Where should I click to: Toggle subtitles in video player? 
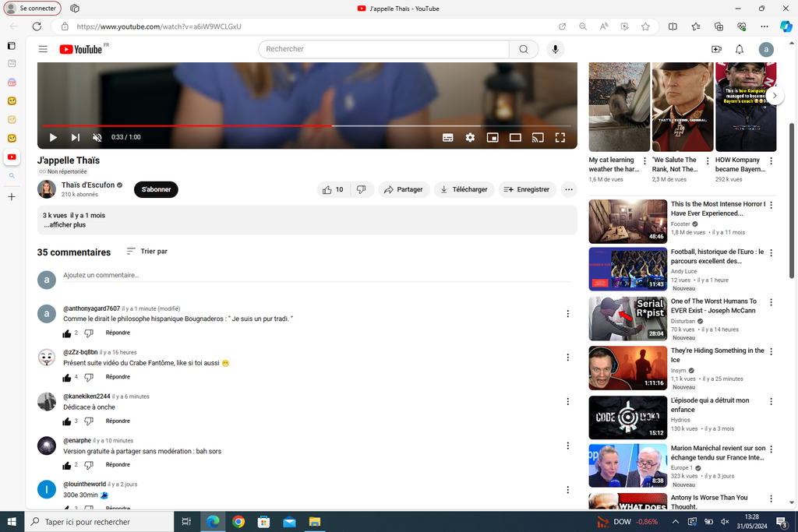point(448,138)
